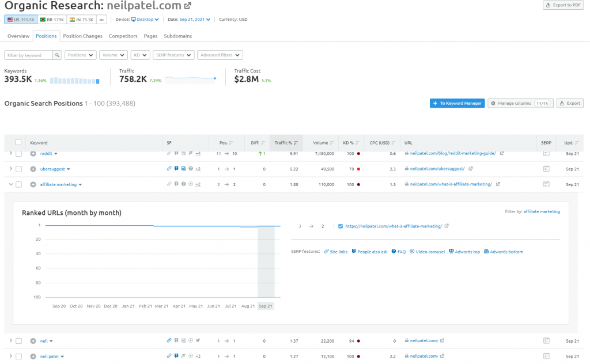Add ubersuggest keyword with plus icon

(33, 169)
